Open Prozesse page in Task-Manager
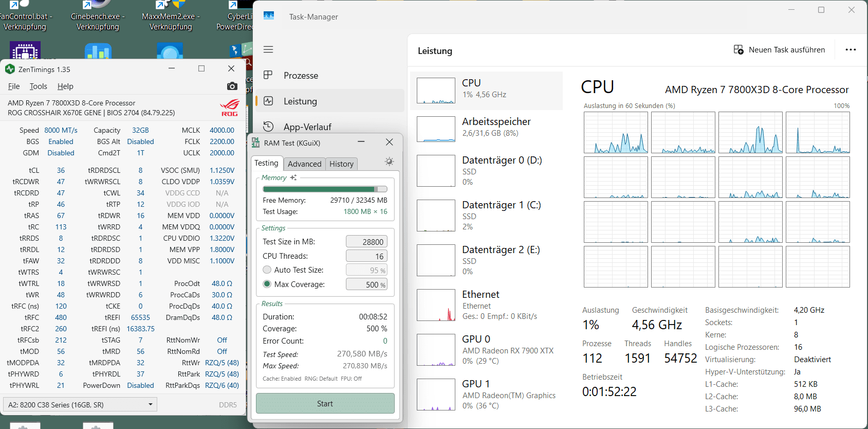 tap(329, 76)
